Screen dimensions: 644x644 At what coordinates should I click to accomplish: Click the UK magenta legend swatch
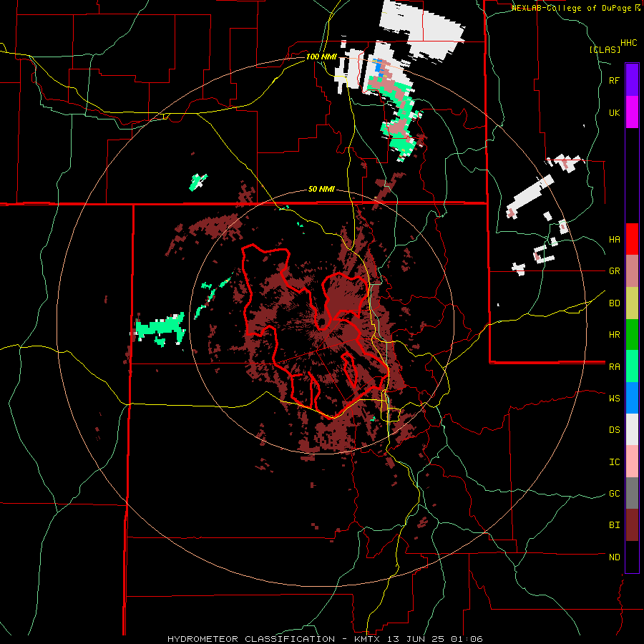pos(632,112)
